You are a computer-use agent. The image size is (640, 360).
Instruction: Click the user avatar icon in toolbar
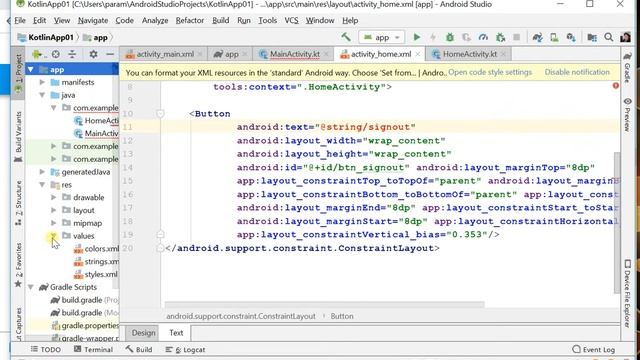(625, 37)
